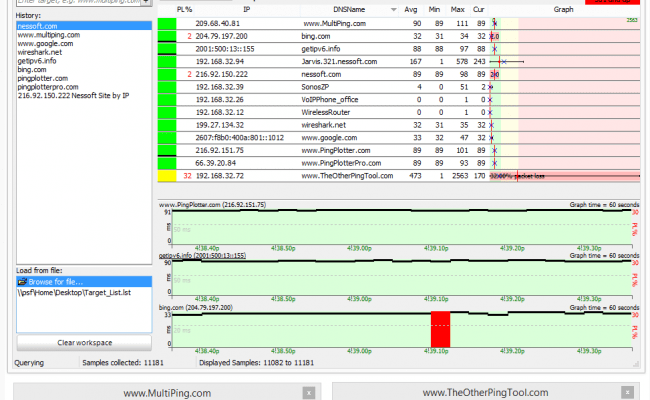
Task: Select IP address 216.92.150.222 in the table
Action: point(221,75)
